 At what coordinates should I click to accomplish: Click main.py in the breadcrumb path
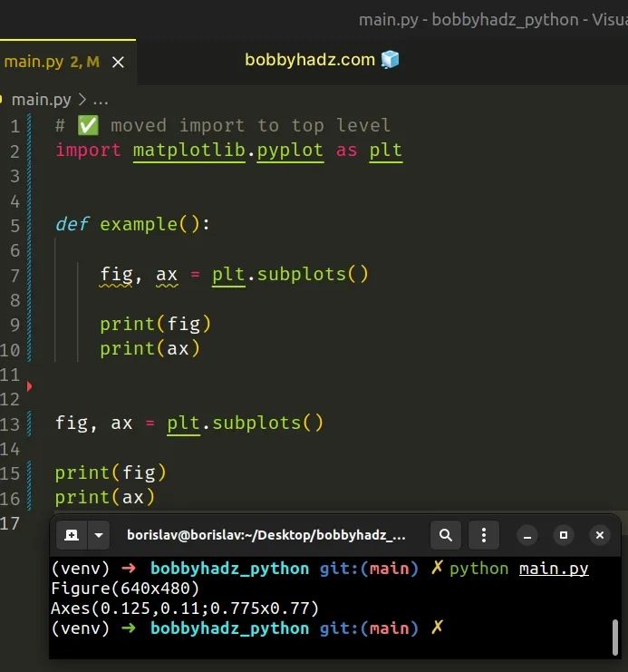coord(41,100)
